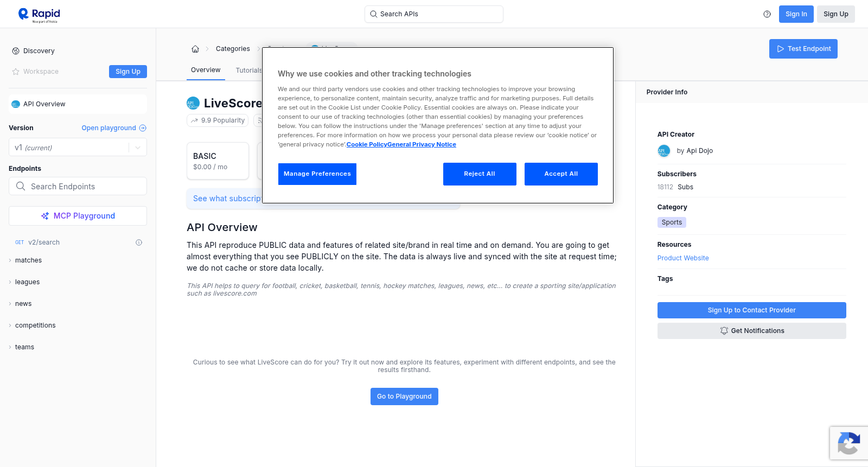The width and height of the screenshot is (868, 467).
Task: Open the Rapid logo home page
Action: point(39,15)
